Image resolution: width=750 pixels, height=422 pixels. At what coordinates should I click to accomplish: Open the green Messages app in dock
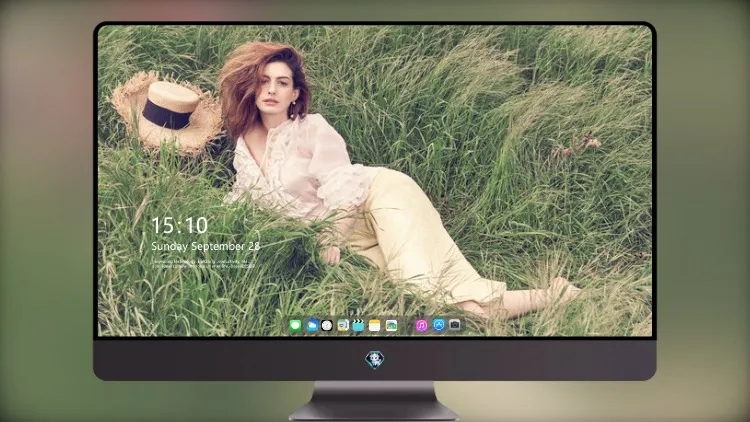click(296, 326)
